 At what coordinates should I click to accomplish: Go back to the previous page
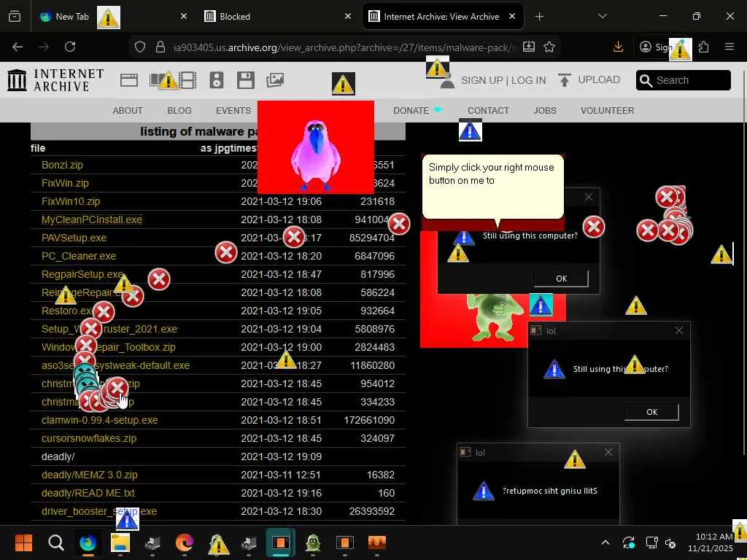click(18, 47)
